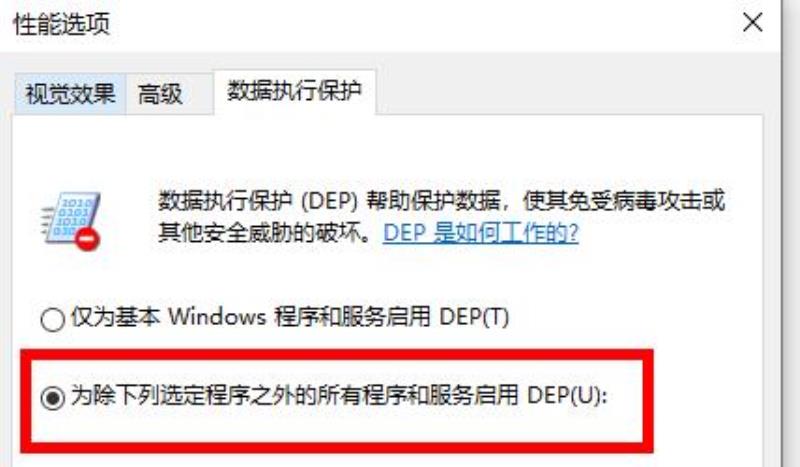Click 使其免受病毒攻击或 text in description
The height and width of the screenshot is (467, 800).
(623, 201)
